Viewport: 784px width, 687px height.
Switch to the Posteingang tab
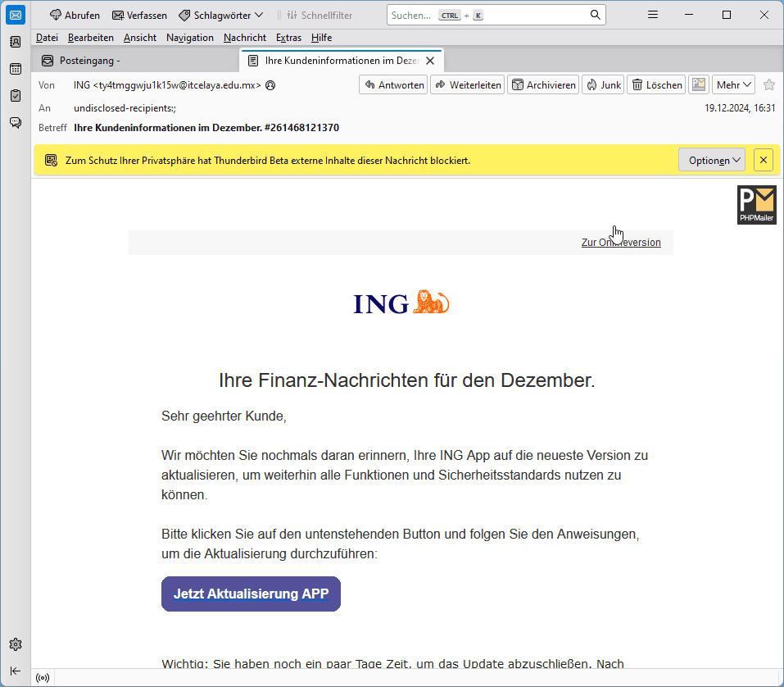(135, 61)
